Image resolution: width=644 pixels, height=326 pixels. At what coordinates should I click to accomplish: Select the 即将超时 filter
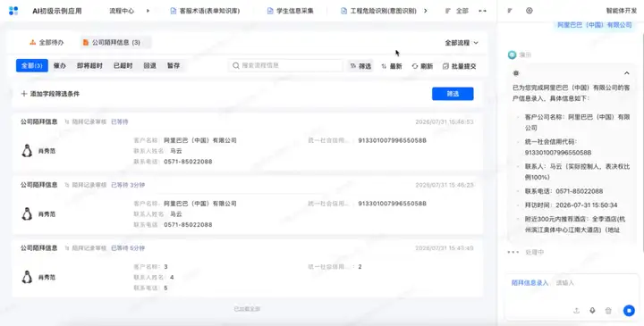[x=89, y=65]
